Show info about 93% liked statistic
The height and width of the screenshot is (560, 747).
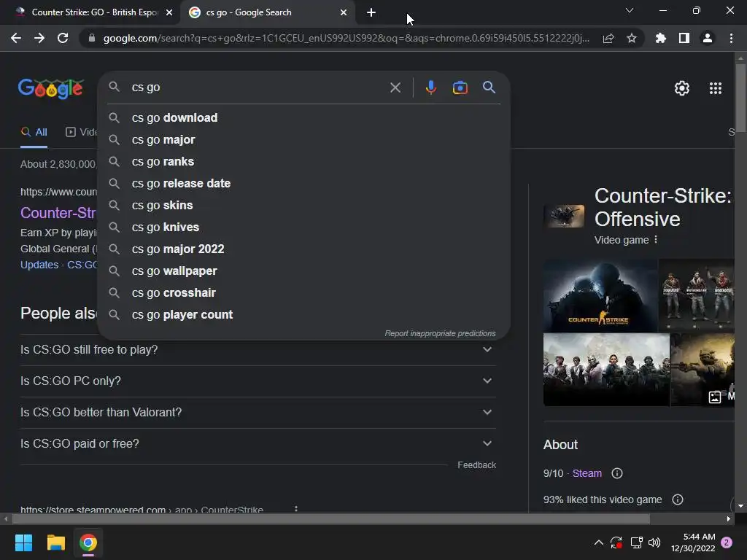pyautogui.click(x=678, y=499)
